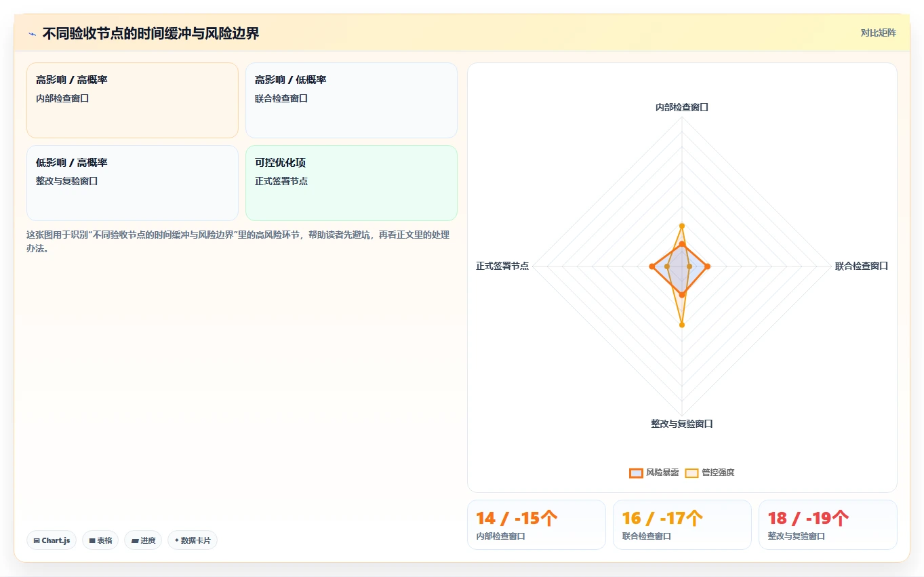Click 管控强度 data point on the 内部检查窗口 axis
This screenshot has width=924, height=577.
click(x=682, y=225)
